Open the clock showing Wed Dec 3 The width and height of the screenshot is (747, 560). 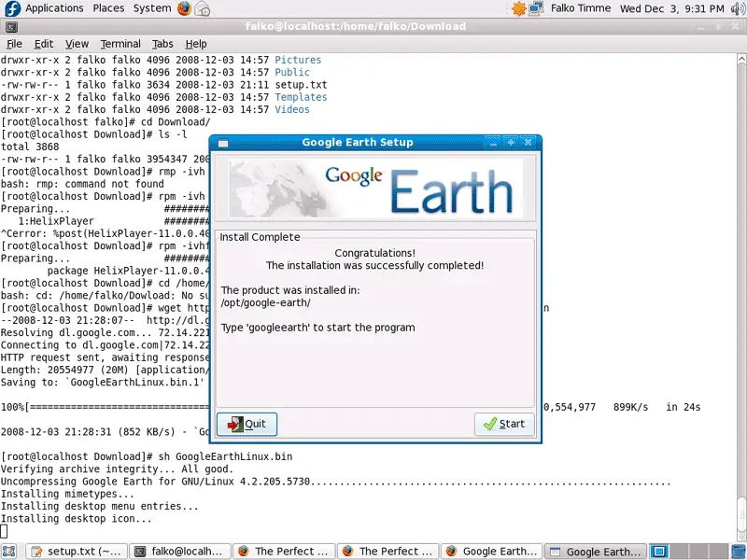click(x=671, y=8)
